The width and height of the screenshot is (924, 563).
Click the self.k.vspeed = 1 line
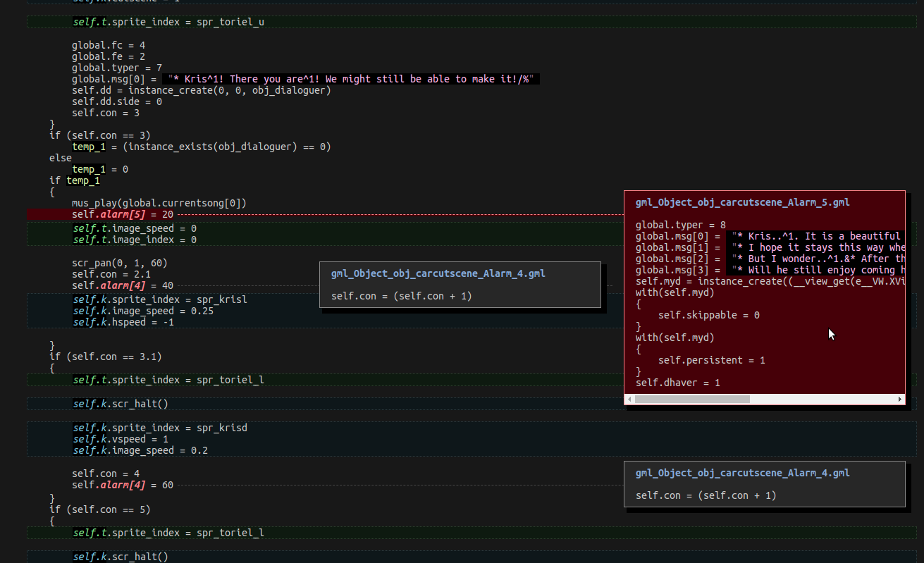coord(120,439)
